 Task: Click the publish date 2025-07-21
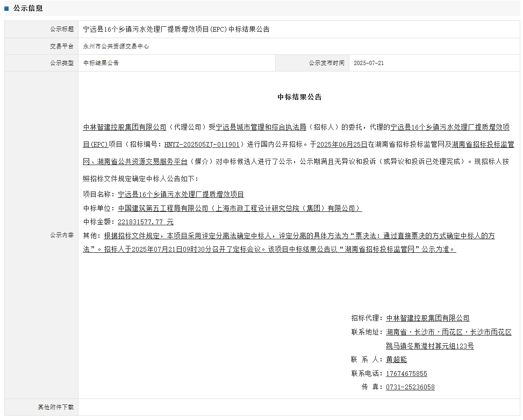pos(369,63)
